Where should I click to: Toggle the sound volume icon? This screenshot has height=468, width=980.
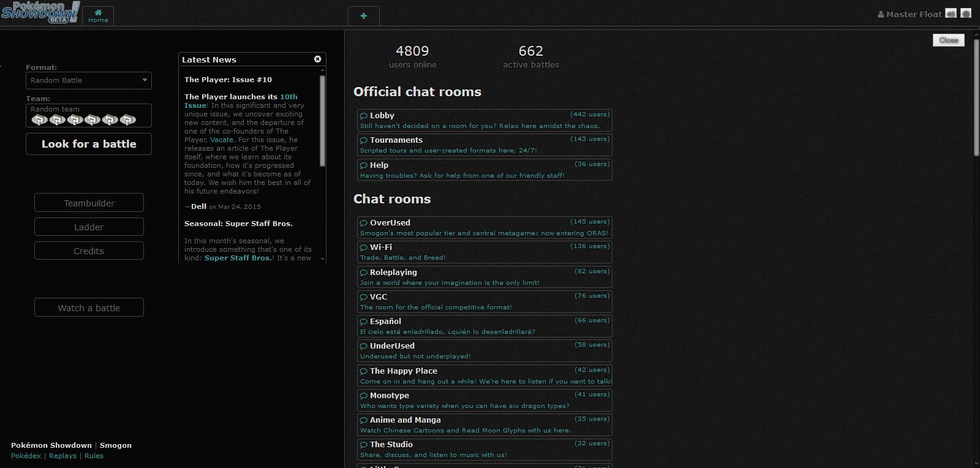pyautogui.click(x=951, y=13)
